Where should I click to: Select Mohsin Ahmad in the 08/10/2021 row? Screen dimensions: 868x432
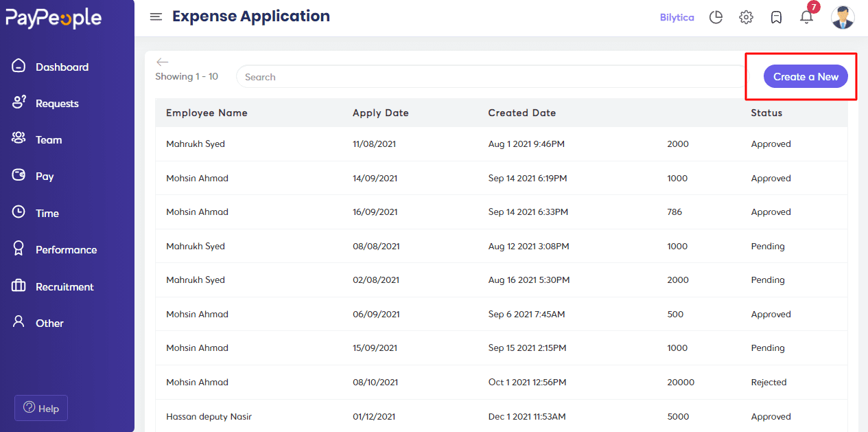coord(197,382)
